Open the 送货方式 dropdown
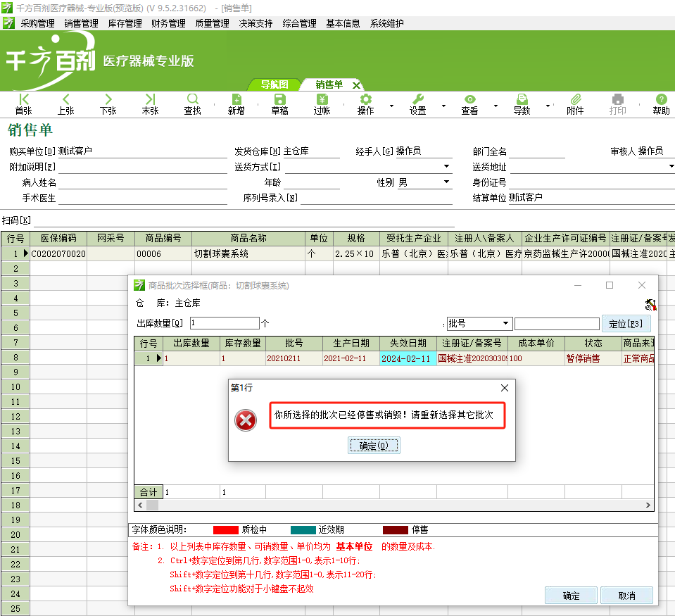 tap(447, 167)
